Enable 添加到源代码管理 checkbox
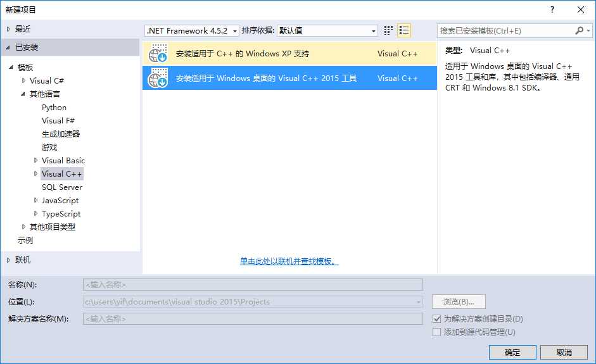The height and width of the screenshot is (364, 596). point(437,332)
